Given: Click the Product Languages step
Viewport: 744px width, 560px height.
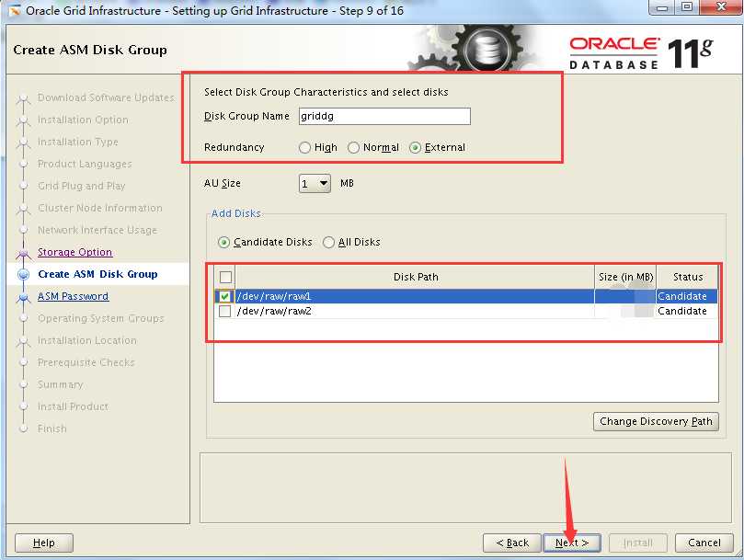Looking at the screenshot, I should click(x=85, y=164).
